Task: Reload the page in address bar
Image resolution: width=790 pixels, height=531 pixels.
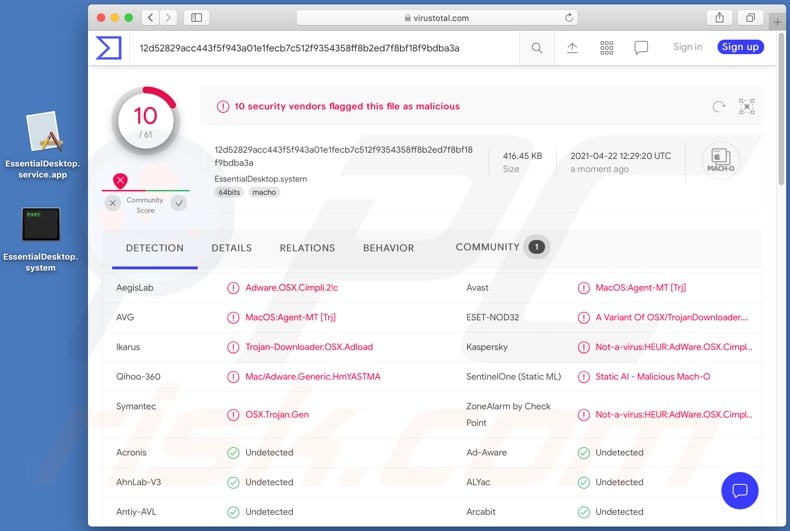Action: (x=569, y=18)
